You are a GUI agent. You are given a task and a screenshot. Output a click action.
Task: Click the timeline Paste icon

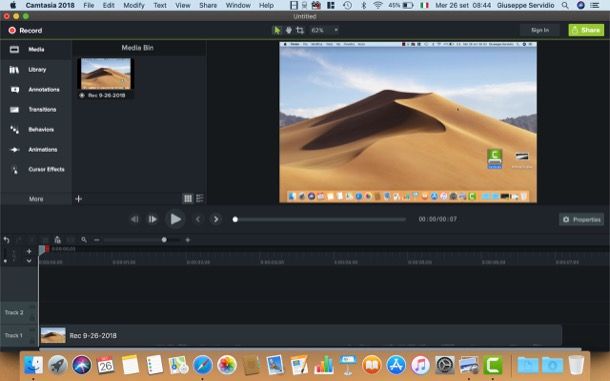pyautogui.click(x=57, y=240)
